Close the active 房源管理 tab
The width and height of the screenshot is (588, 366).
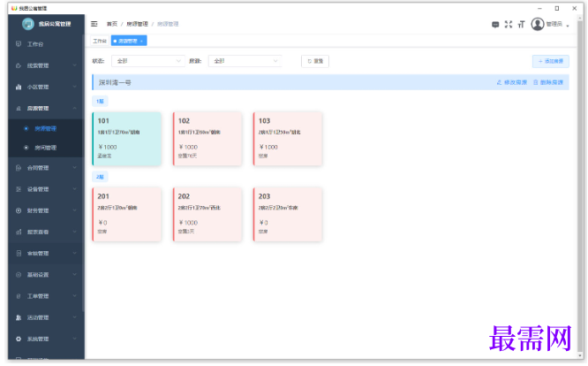pos(141,42)
